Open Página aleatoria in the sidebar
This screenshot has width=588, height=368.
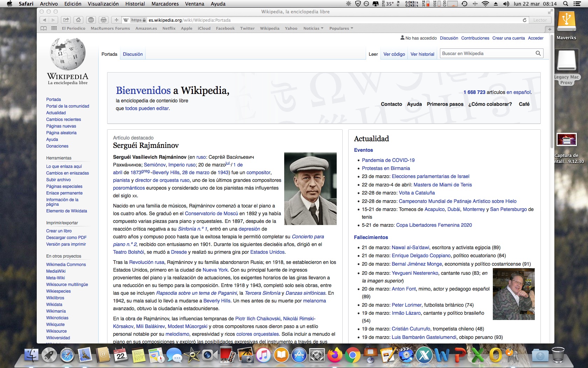[61, 133]
